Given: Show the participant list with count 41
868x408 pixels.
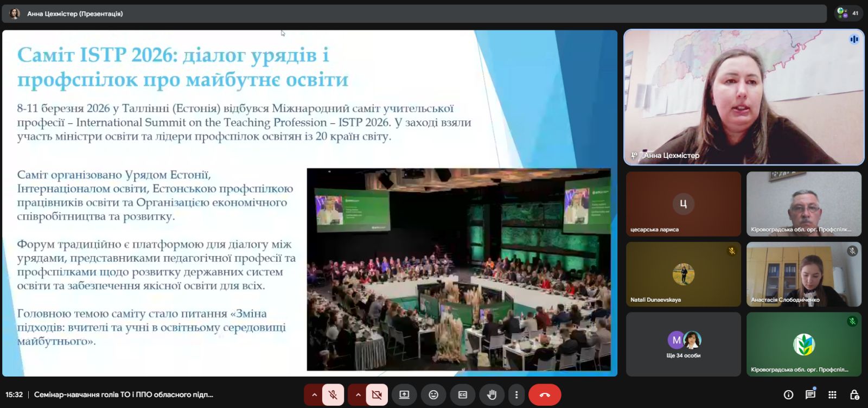Looking at the screenshot, I should [848, 13].
